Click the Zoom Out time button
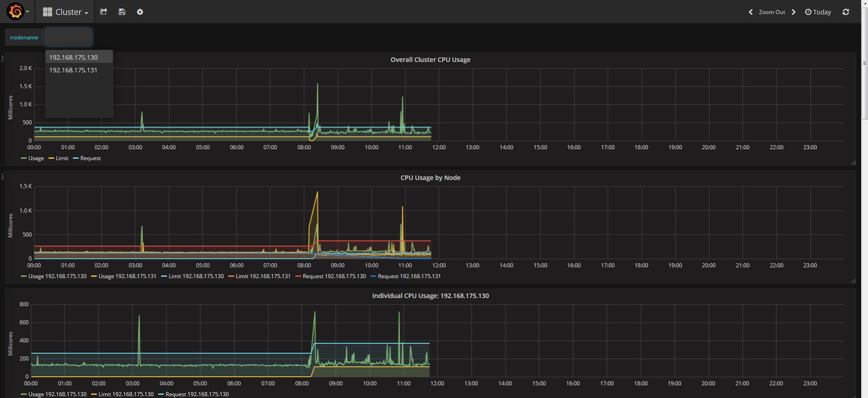 pyautogui.click(x=772, y=12)
